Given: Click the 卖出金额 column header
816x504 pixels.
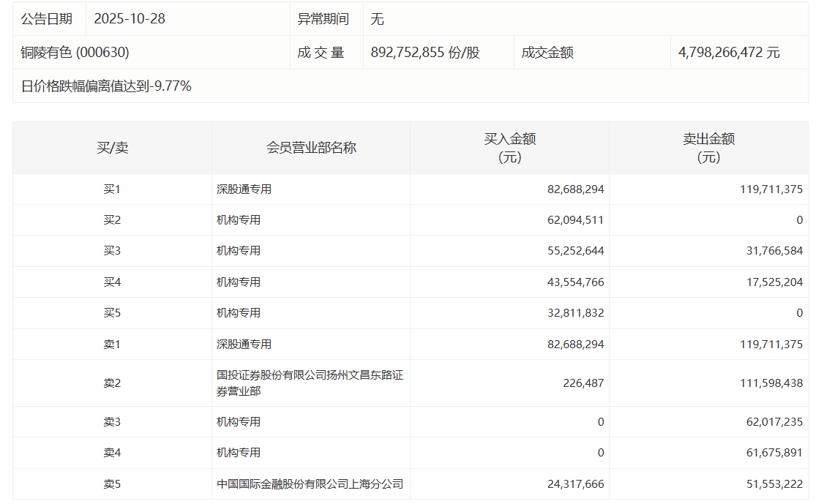Looking at the screenshot, I should [708, 148].
